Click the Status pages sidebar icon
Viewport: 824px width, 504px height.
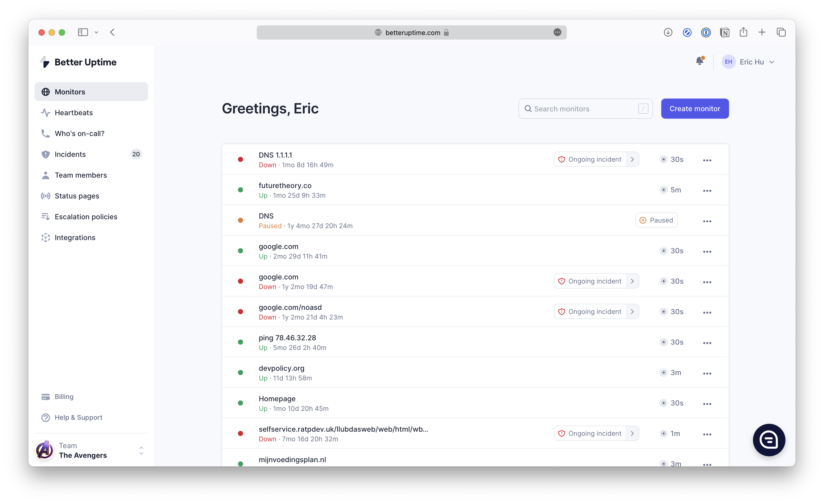46,195
